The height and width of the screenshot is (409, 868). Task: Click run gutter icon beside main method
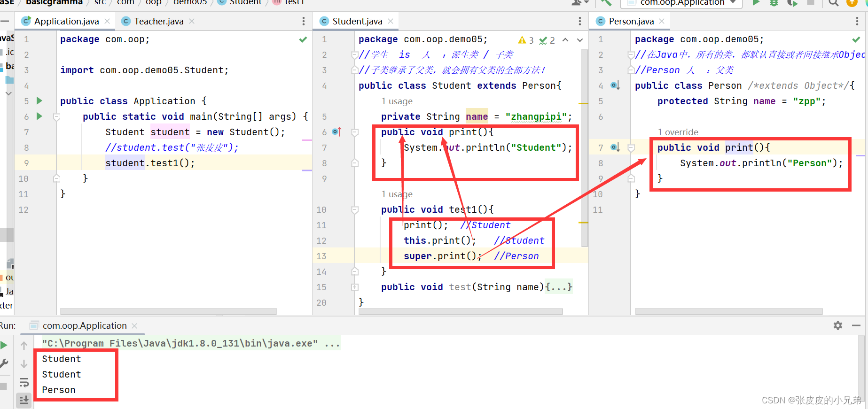pos(39,116)
